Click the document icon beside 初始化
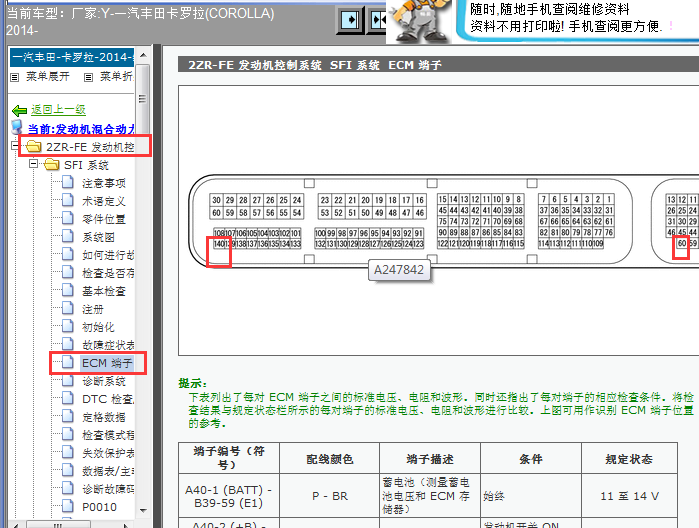699x528 pixels. tap(68, 326)
